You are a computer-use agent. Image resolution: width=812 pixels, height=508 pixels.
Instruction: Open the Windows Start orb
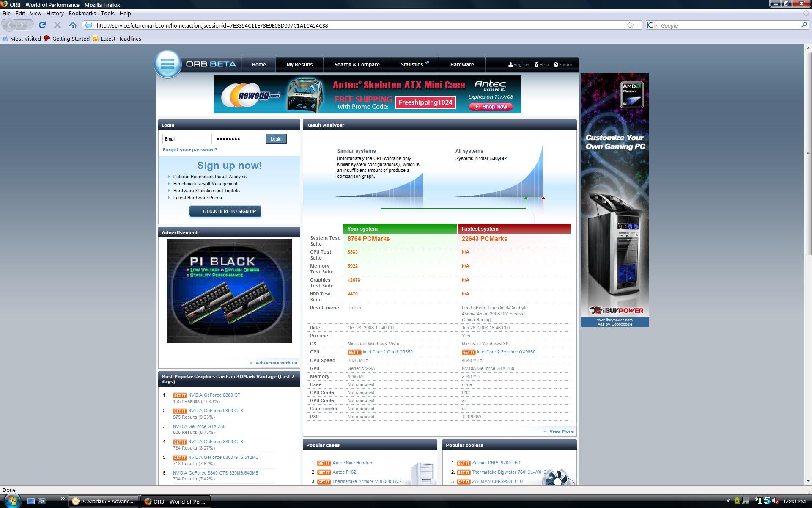coord(11,501)
